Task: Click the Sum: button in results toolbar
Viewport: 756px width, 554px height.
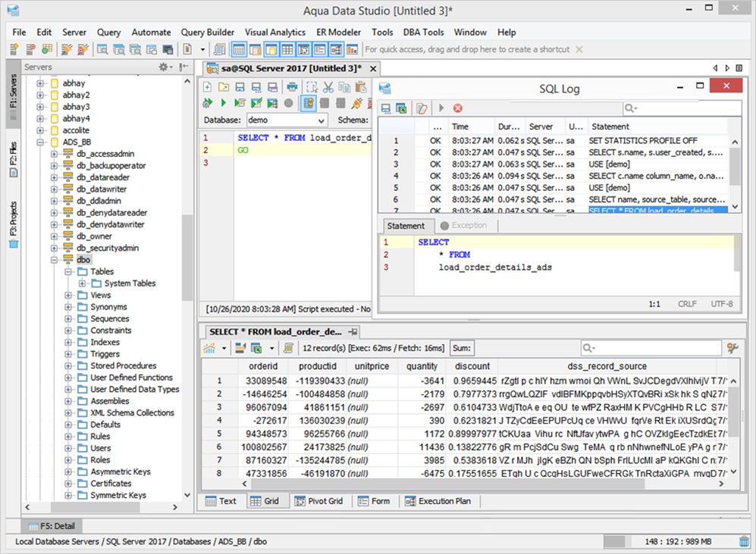Action: tap(462, 348)
